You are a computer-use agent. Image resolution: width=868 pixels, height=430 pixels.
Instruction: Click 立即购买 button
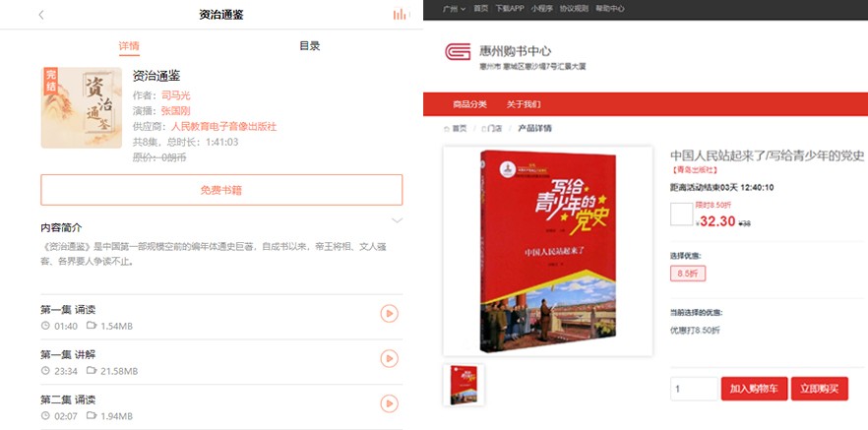pos(819,389)
